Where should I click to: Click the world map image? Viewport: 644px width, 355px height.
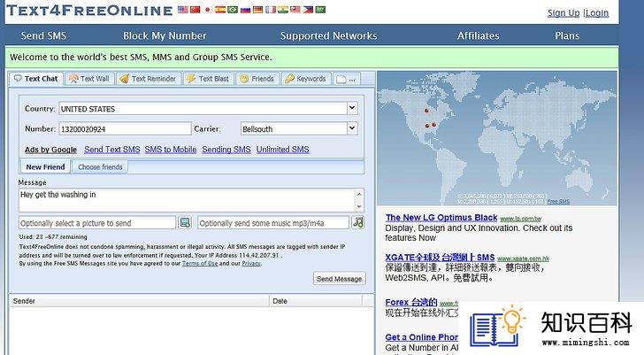pos(497,138)
